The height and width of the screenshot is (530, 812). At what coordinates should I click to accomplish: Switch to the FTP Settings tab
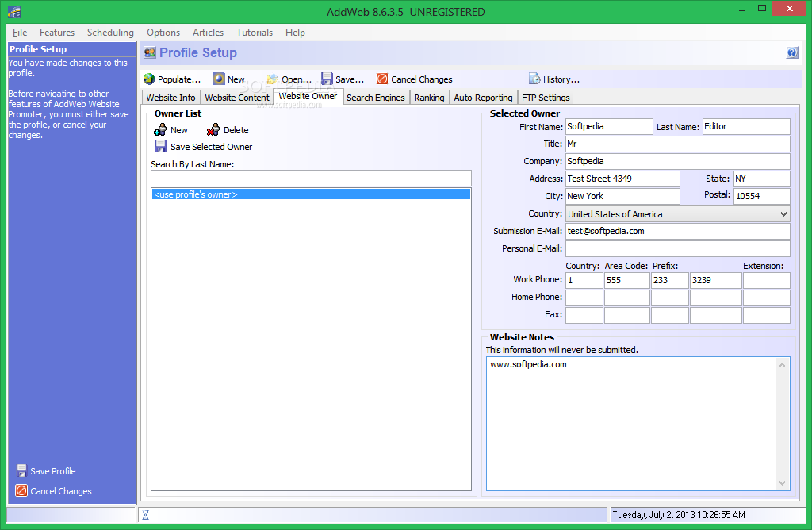pyautogui.click(x=546, y=98)
